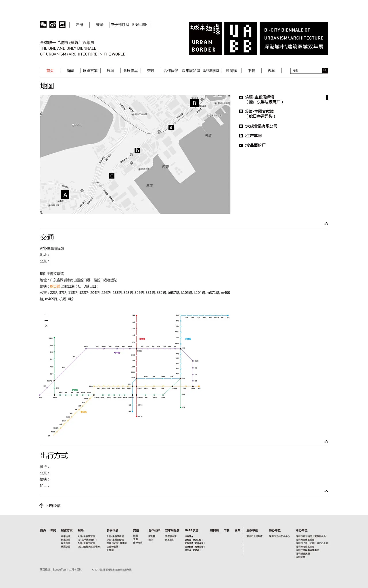Click legend entry B馆-主题文献馆
368x588 pixels.
(258, 114)
